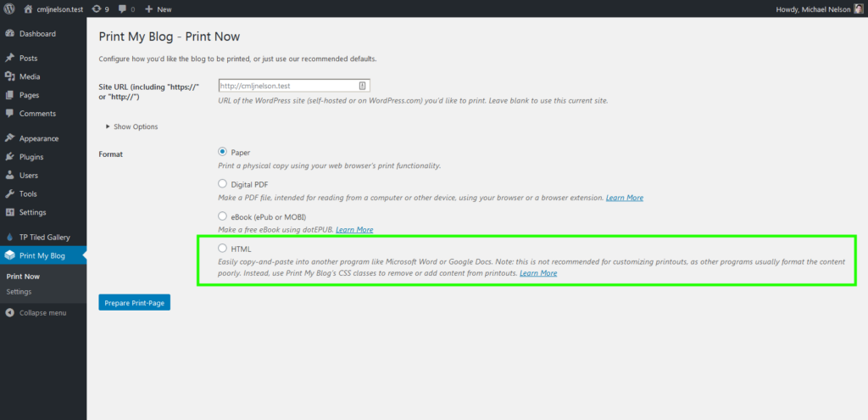Click the Posts pushpin icon

point(9,59)
